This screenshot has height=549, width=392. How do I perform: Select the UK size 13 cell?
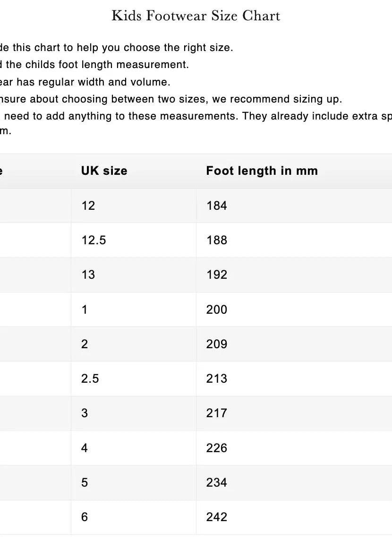click(88, 274)
